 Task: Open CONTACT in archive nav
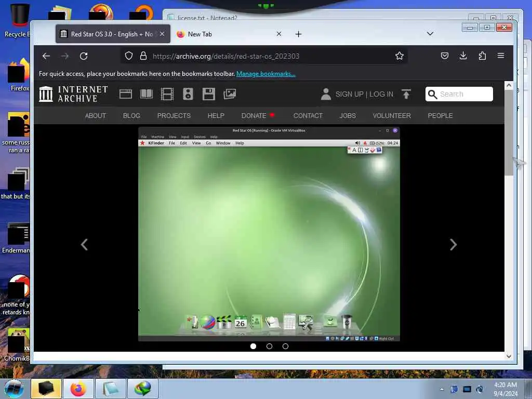pos(308,116)
